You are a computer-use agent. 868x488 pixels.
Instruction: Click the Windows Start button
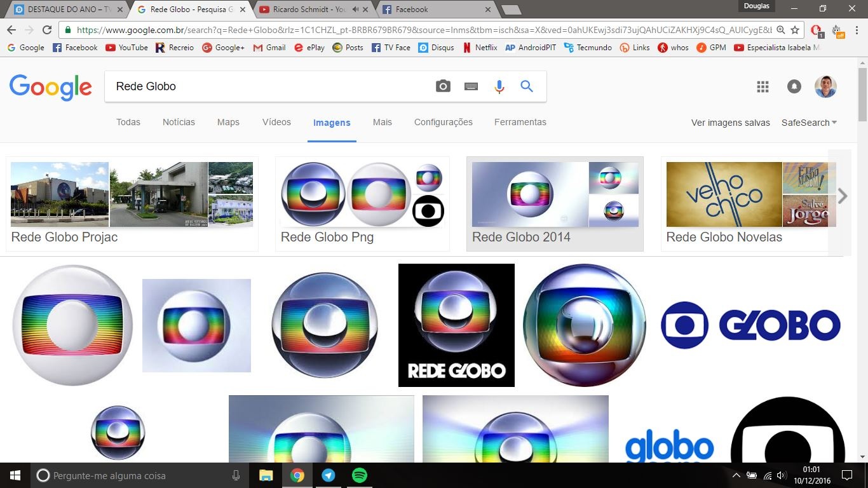(x=15, y=475)
